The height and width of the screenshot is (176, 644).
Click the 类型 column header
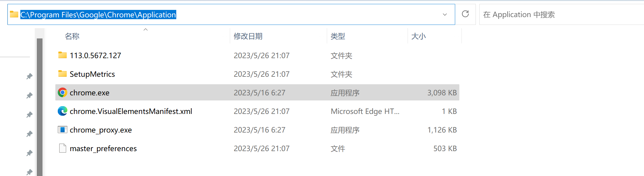(338, 36)
